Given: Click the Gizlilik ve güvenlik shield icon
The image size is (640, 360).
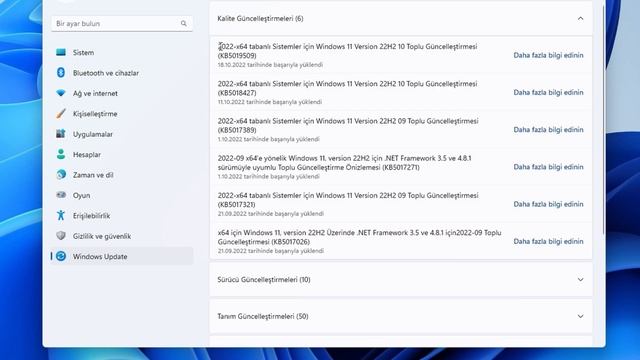Looking at the screenshot, I should (61, 236).
